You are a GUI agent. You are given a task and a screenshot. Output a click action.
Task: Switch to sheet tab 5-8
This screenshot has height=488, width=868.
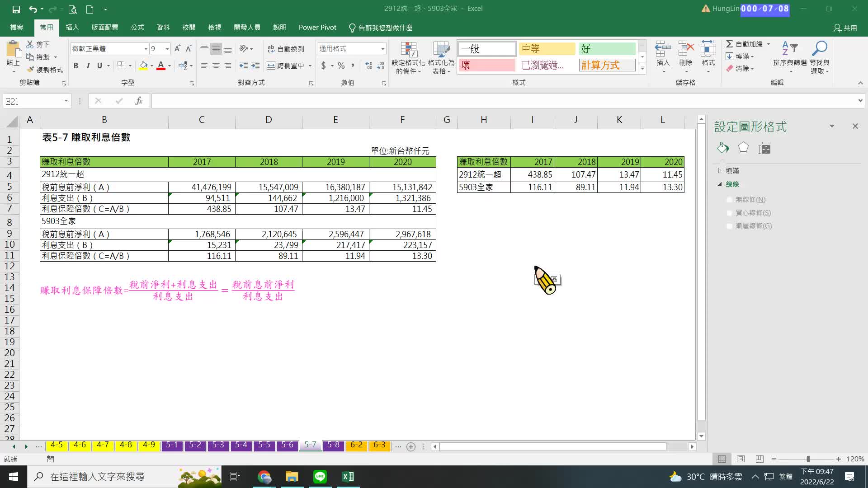(x=333, y=445)
